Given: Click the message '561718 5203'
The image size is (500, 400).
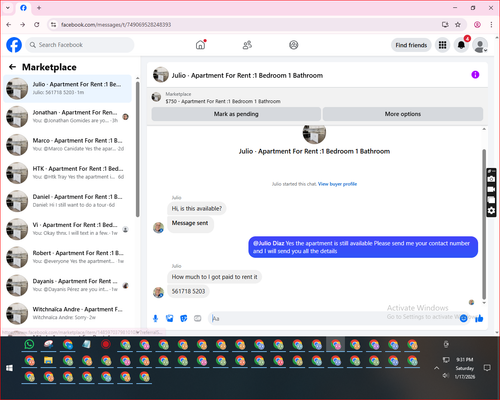Looking at the screenshot, I should click(x=188, y=291).
